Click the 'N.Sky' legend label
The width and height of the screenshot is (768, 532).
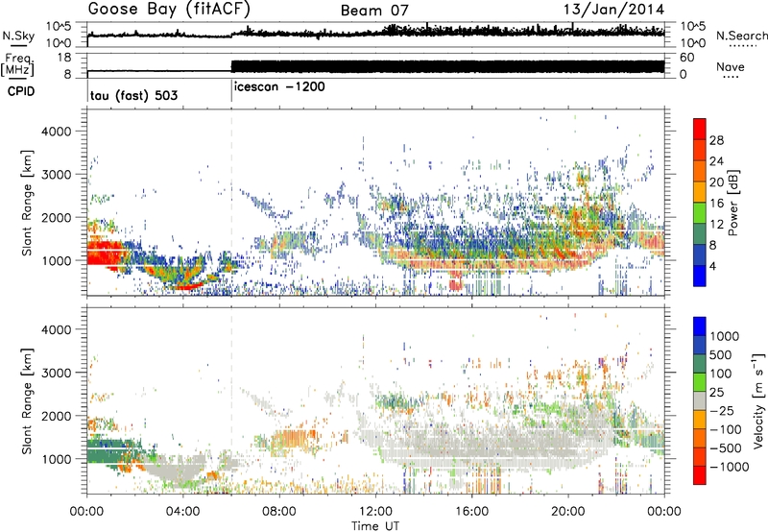pos(18,36)
